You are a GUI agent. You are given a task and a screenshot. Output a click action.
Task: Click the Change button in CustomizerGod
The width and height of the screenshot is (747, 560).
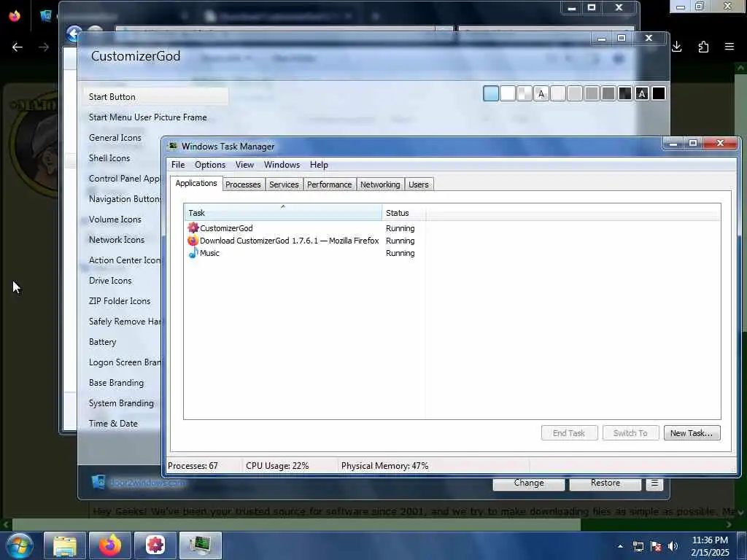point(529,483)
